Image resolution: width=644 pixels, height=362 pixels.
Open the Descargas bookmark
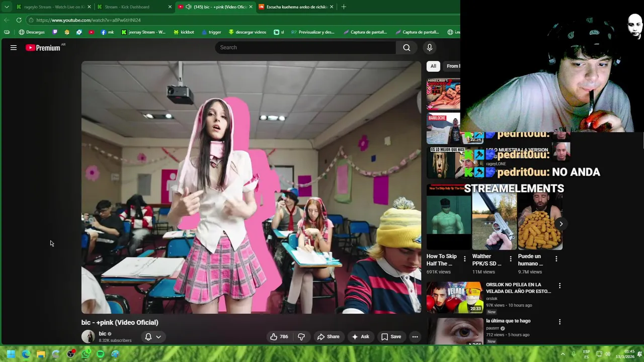tap(32, 32)
